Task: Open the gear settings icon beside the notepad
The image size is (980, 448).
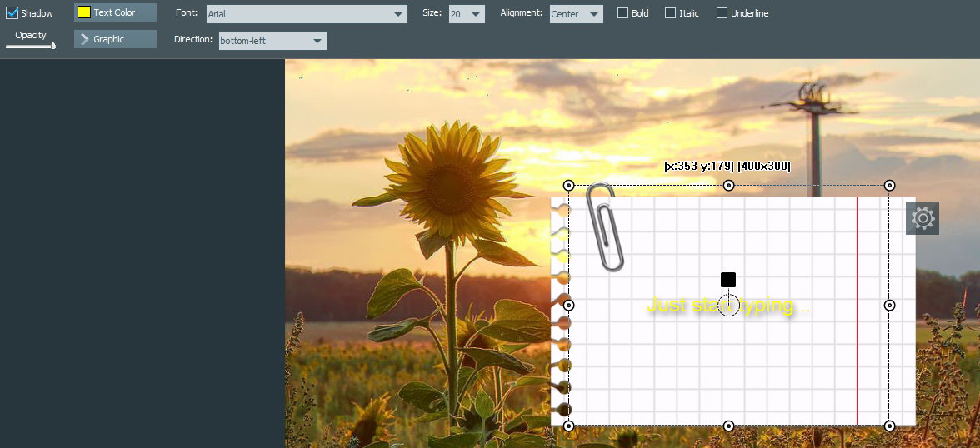Action: coord(922,218)
